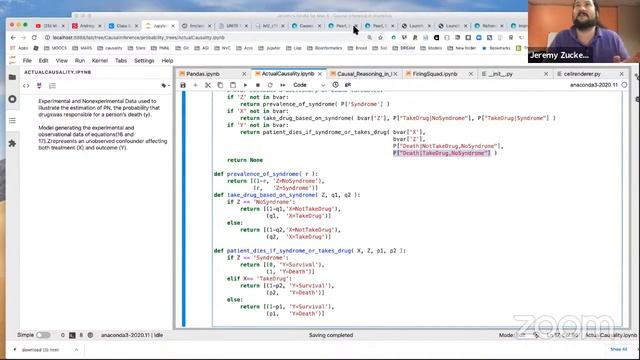Click Show All downloads link

(x=619, y=349)
